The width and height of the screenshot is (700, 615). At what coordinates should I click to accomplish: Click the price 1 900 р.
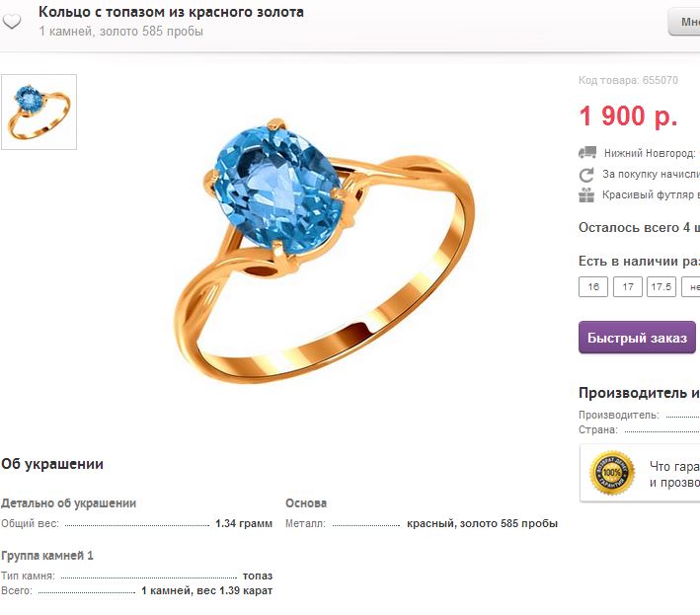click(628, 116)
